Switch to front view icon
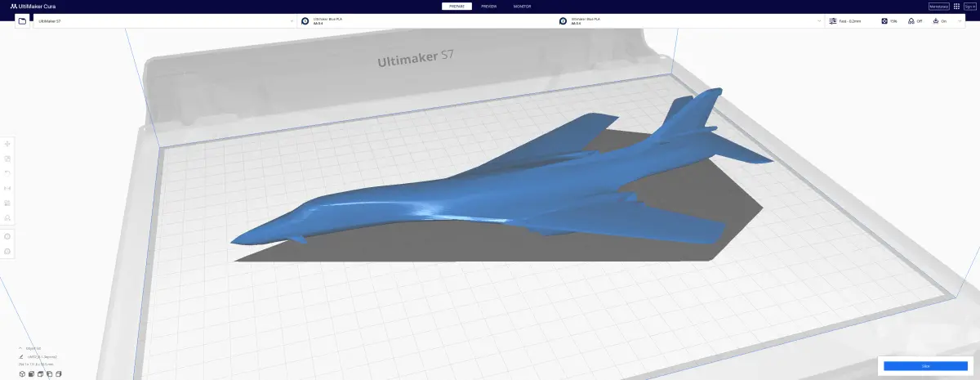This screenshot has height=380, width=980. pyautogui.click(x=31, y=374)
